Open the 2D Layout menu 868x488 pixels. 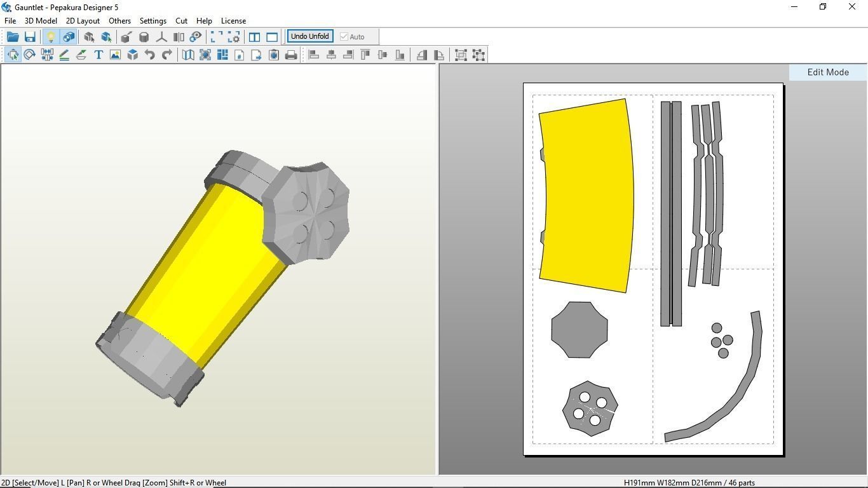click(83, 21)
